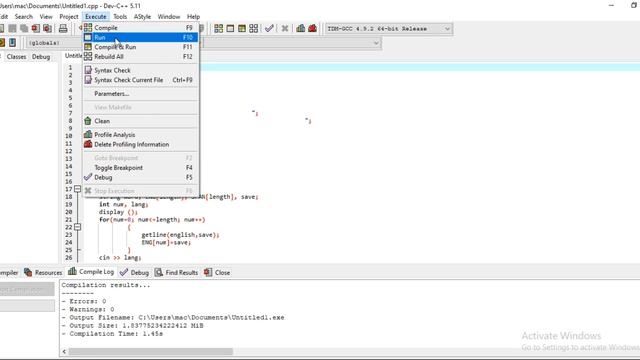
Task: Choose Debug in the Execute menu
Action: pyautogui.click(x=141, y=177)
